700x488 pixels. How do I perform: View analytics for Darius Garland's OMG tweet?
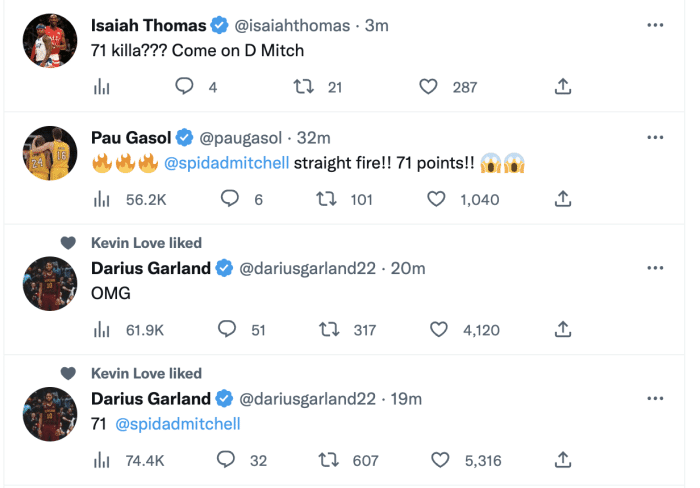tap(101, 329)
